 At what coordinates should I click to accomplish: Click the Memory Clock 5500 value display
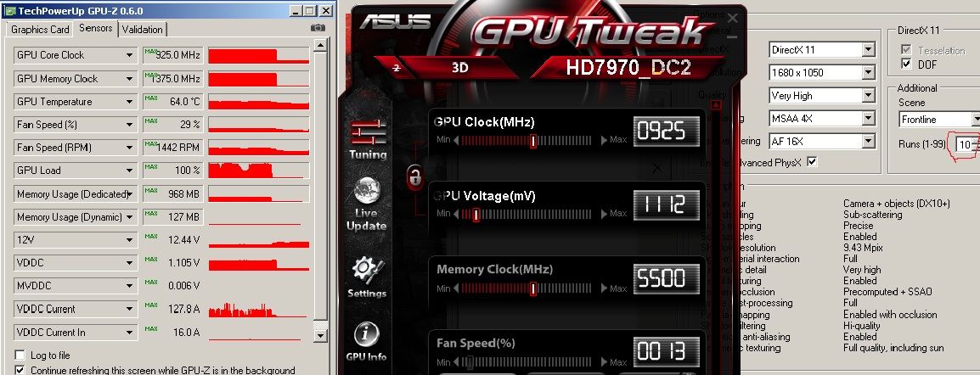coord(667,278)
